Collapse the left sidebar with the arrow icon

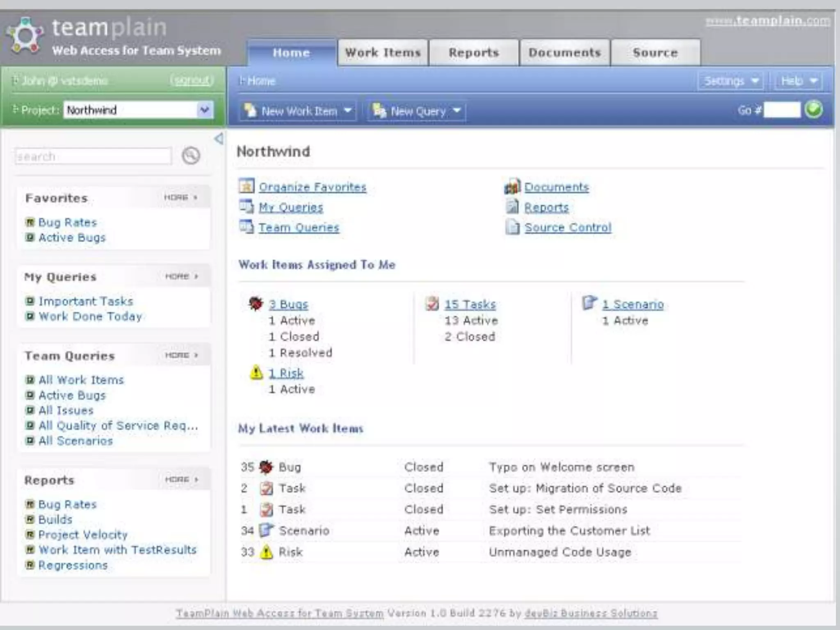click(219, 139)
